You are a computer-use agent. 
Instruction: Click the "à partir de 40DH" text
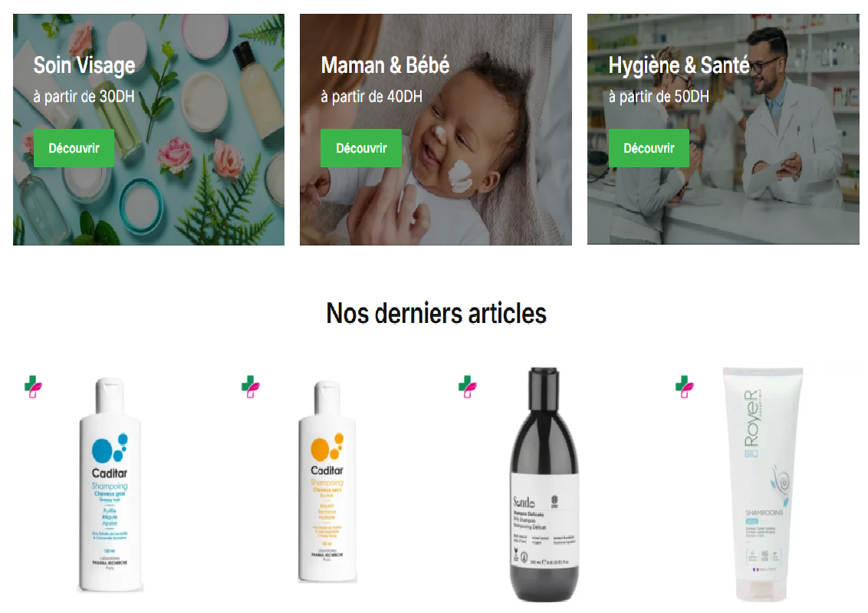pos(371,97)
